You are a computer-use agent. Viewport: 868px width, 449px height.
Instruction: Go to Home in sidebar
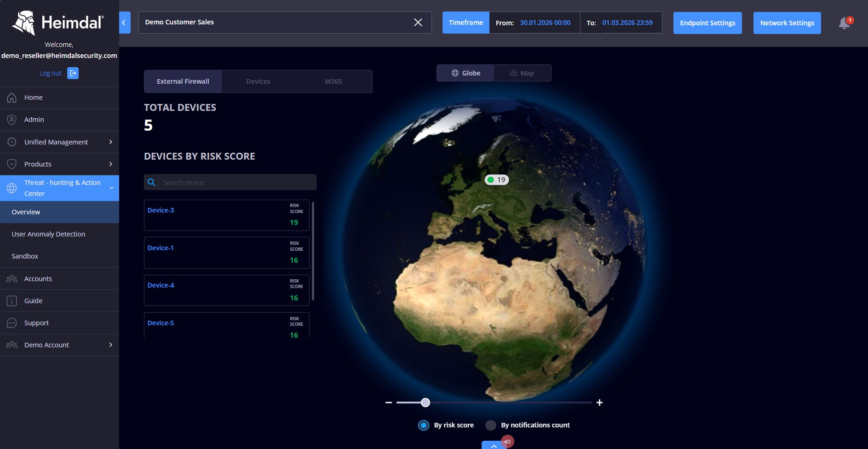59,98
